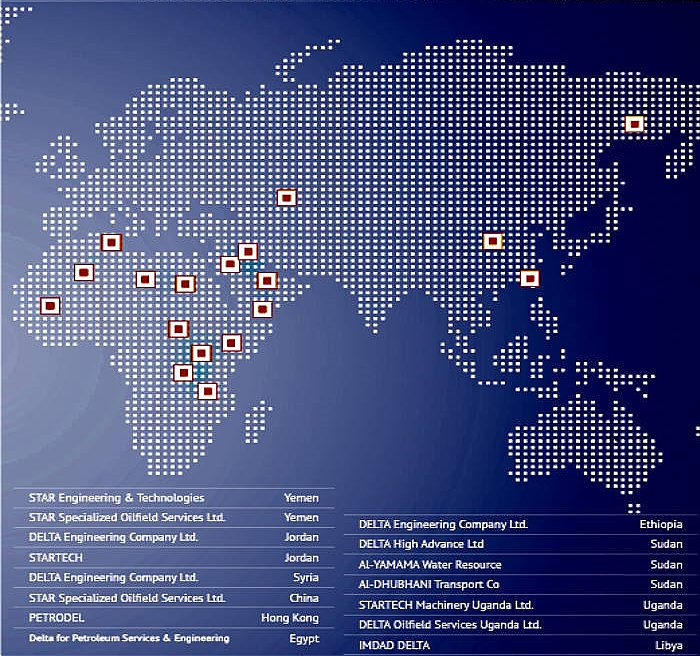Select the lone marker in central Russia

point(285,198)
